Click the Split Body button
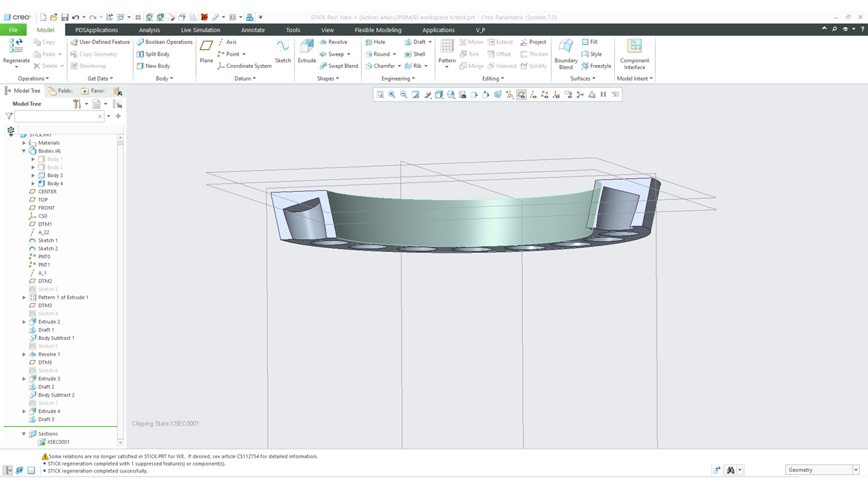 (x=153, y=54)
